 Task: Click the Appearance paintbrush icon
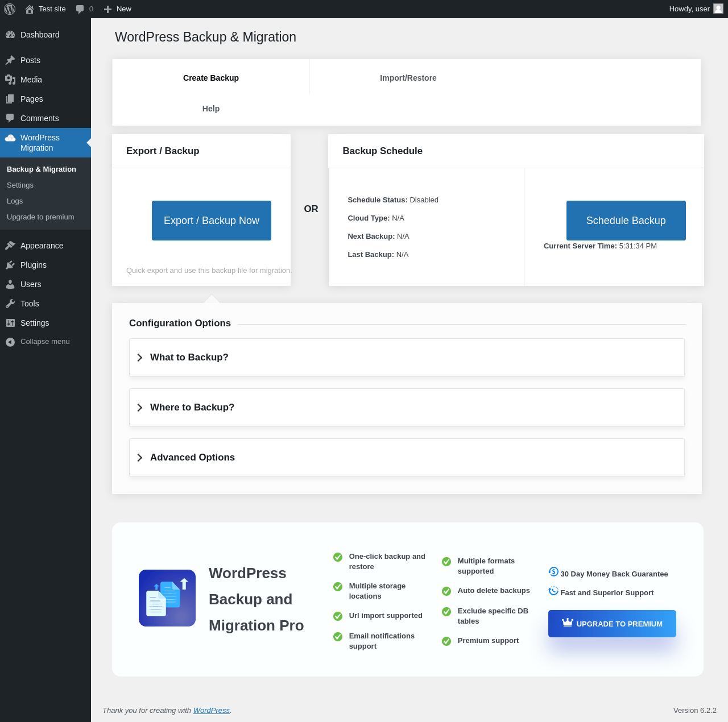[x=10, y=246]
